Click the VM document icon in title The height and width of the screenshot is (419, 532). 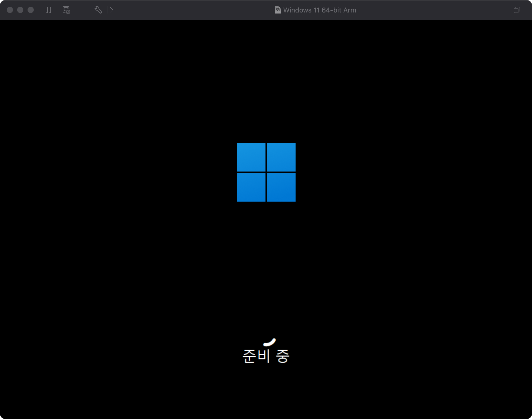(278, 10)
